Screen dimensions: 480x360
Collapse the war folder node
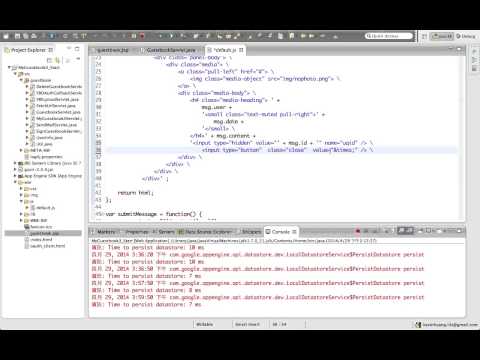(15, 182)
